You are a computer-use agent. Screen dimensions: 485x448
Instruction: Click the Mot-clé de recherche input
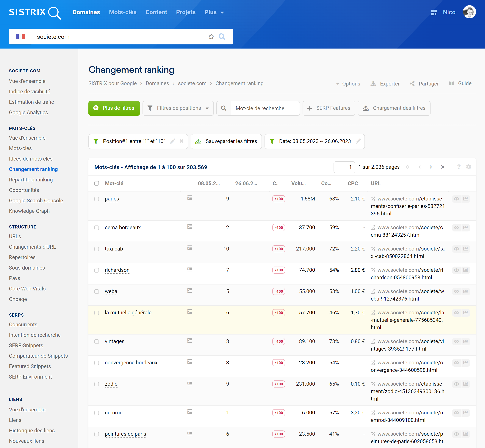(x=265, y=108)
